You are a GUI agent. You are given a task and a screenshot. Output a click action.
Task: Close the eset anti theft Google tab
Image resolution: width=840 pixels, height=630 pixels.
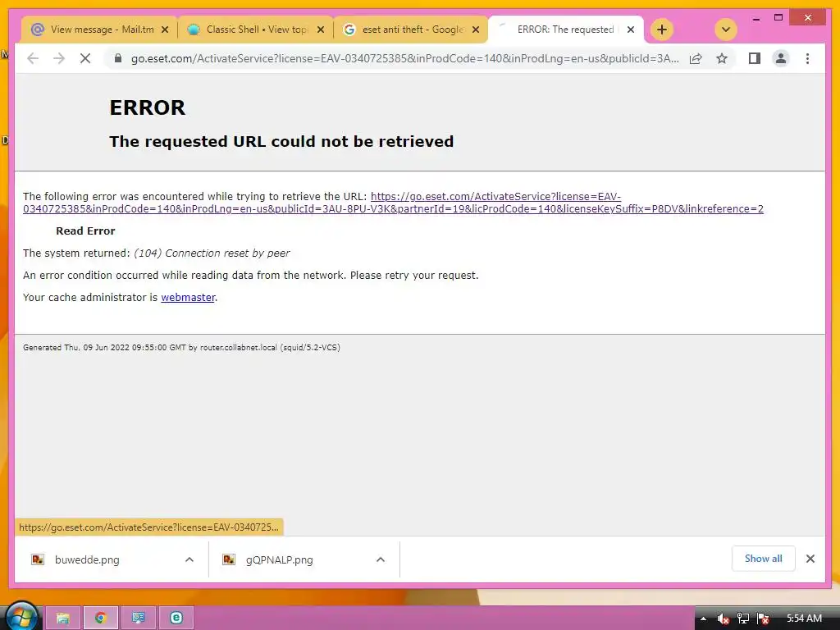[x=475, y=30]
